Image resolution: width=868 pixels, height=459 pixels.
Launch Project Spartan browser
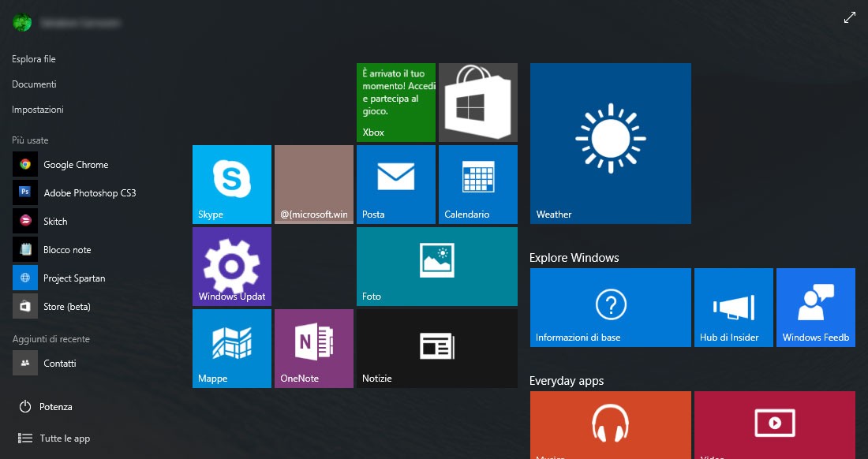point(59,278)
